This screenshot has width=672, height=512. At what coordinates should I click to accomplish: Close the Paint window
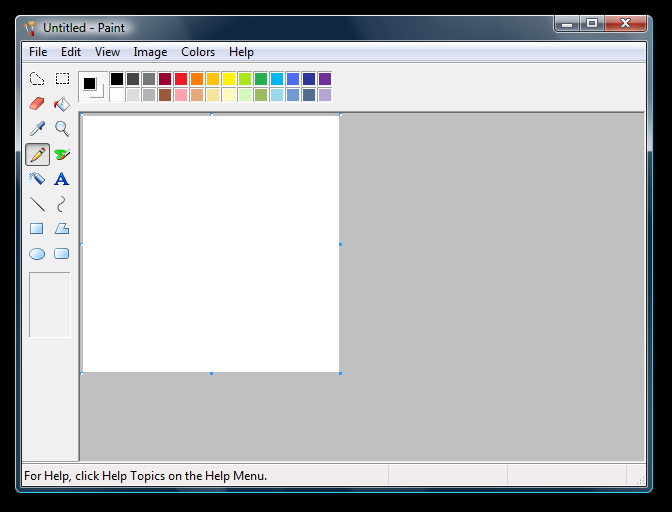point(625,23)
